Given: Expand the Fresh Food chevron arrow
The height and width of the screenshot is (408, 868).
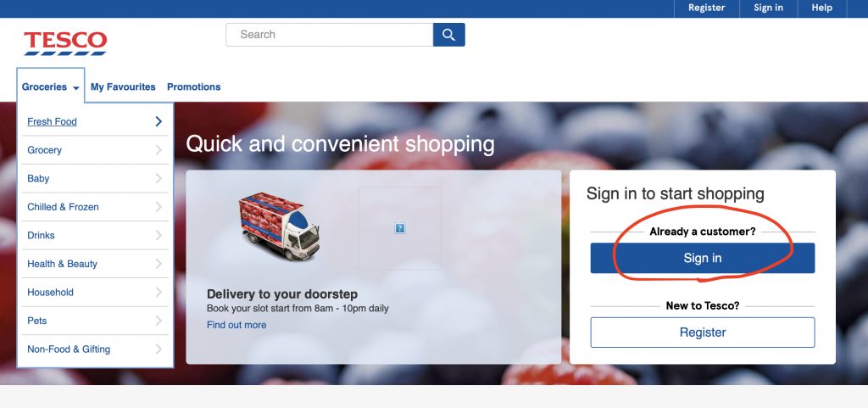Looking at the screenshot, I should point(159,121).
